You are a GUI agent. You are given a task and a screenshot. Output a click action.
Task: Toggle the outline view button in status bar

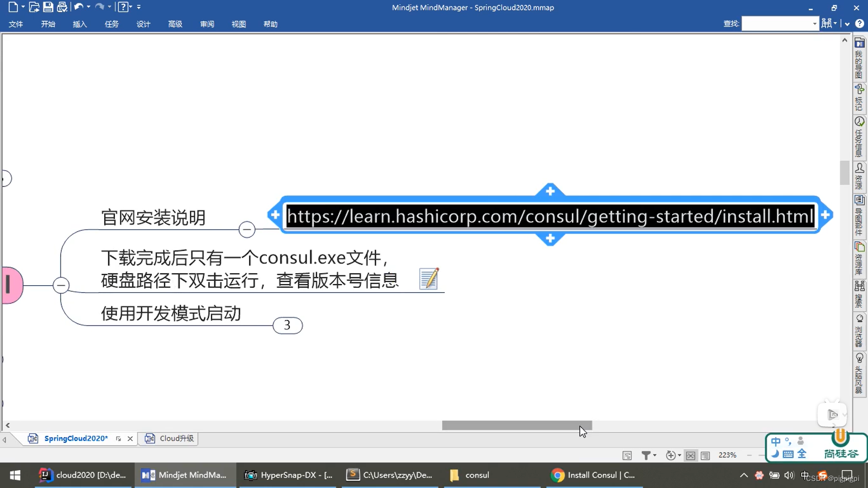(705, 455)
